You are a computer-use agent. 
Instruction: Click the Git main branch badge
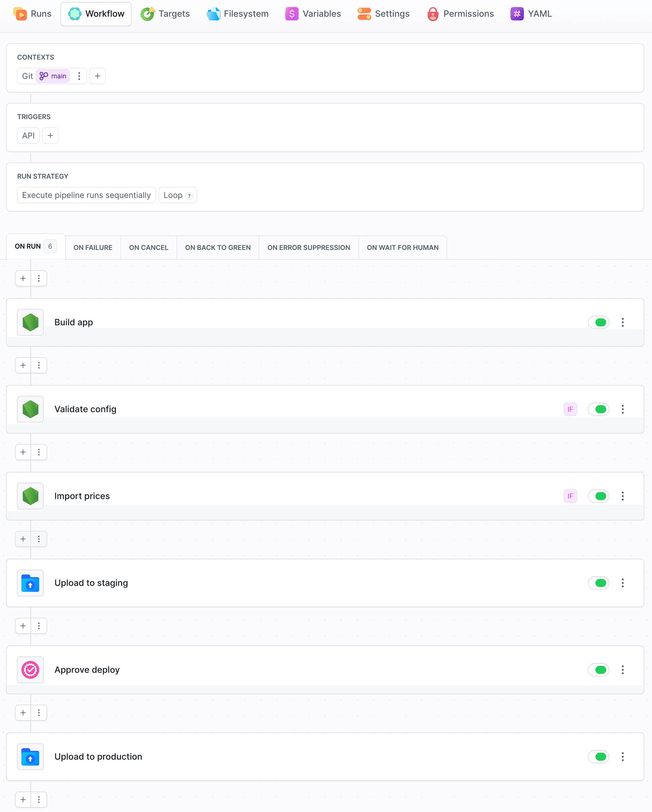[53, 76]
